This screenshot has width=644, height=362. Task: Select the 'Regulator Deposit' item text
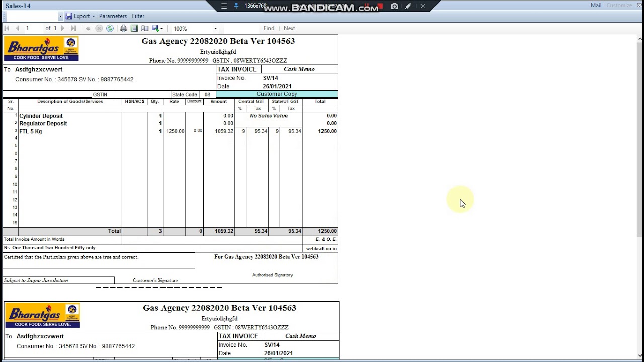coord(43,123)
